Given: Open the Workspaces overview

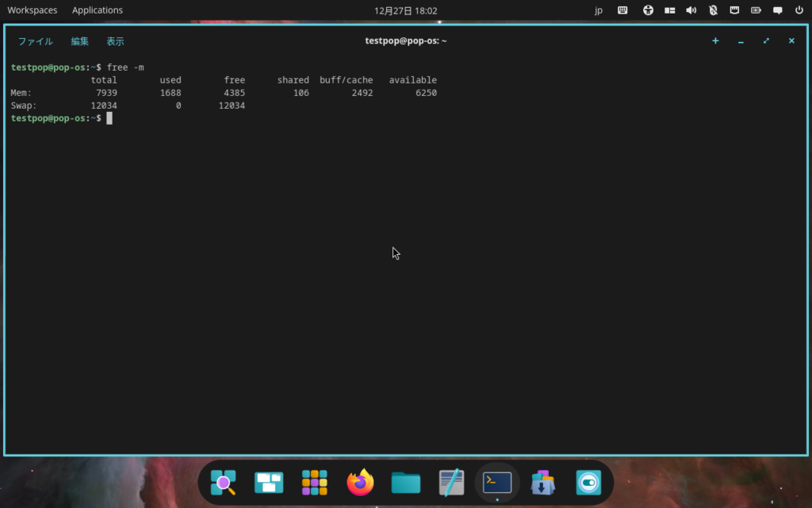Looking at the screenshot, I should [x=32, y=10].
